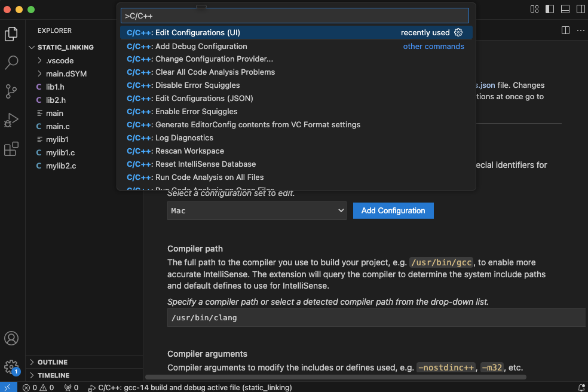Click the gcc-14 build and debug status entry
The image size is (588, 392).
pyautogui.click(x=190, y=387)
